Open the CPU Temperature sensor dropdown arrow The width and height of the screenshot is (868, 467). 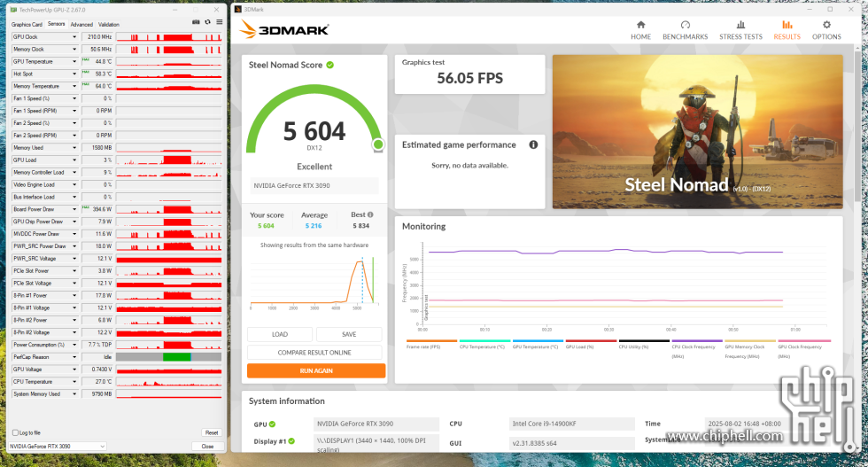click(x=74, y=382)
